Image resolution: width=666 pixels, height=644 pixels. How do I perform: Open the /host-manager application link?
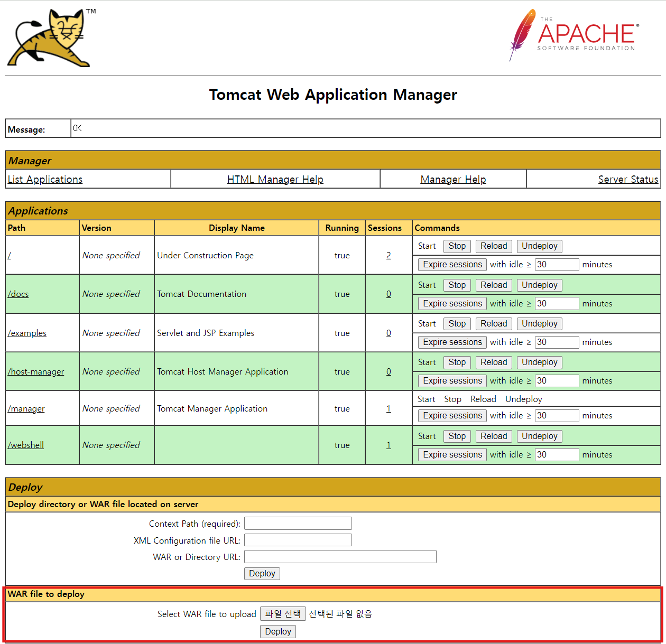point(36,371)
